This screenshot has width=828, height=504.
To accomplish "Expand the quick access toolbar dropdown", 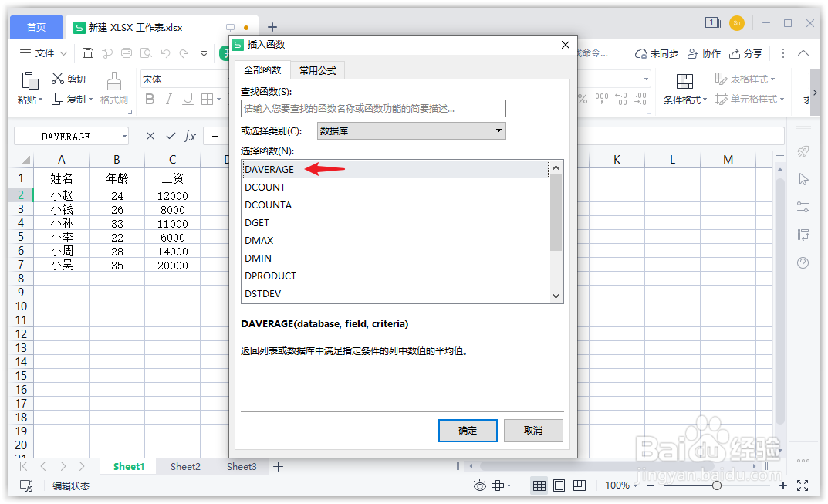I will tap(204, 52).
